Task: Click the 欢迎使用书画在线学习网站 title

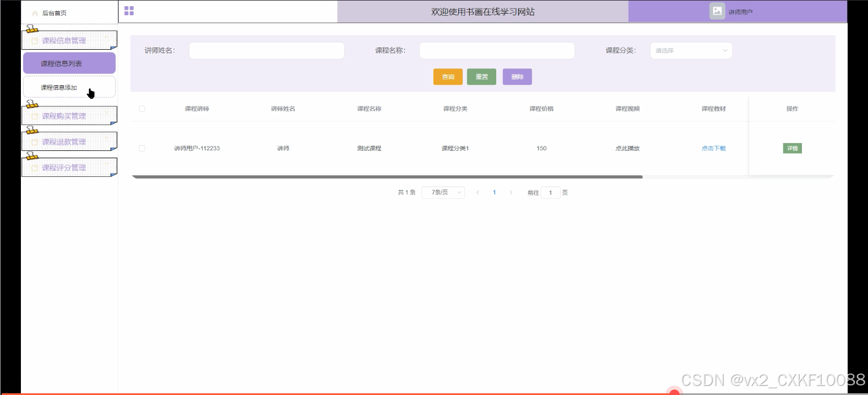Action: pos(483,11)
